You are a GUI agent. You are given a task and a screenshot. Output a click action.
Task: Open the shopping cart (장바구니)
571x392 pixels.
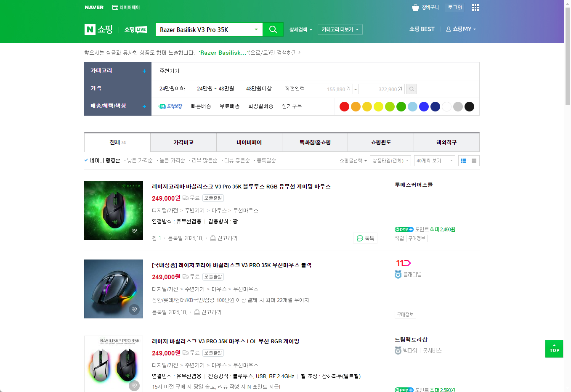[425, 8]
